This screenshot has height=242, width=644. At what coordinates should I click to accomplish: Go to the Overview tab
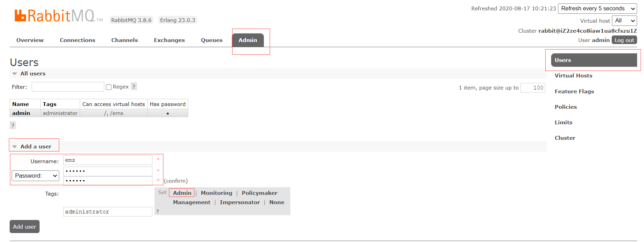coord(30,40)
